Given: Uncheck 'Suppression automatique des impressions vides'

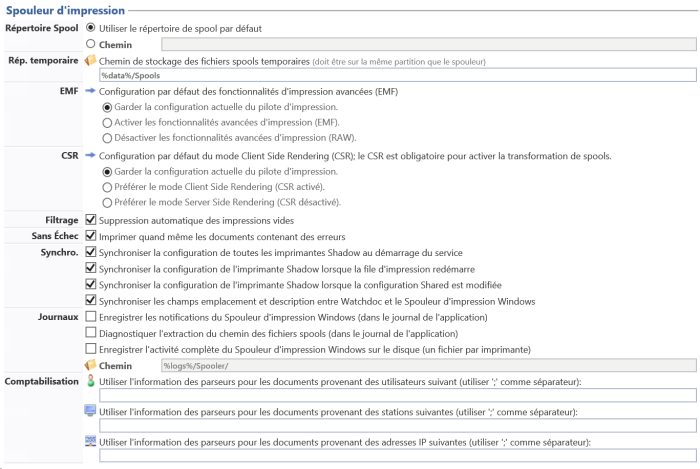Looking at the screenshot, I should click(x=92, y=220).
